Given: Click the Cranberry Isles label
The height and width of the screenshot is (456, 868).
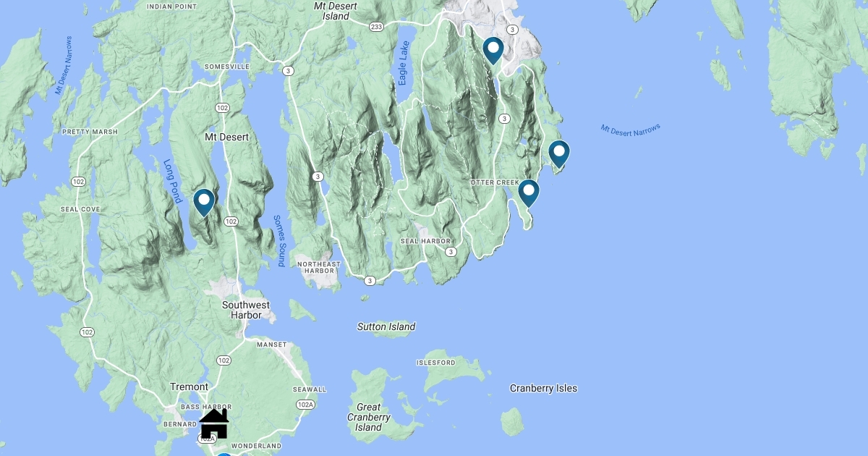Looking at the screenshot, I should click(543, 389).
